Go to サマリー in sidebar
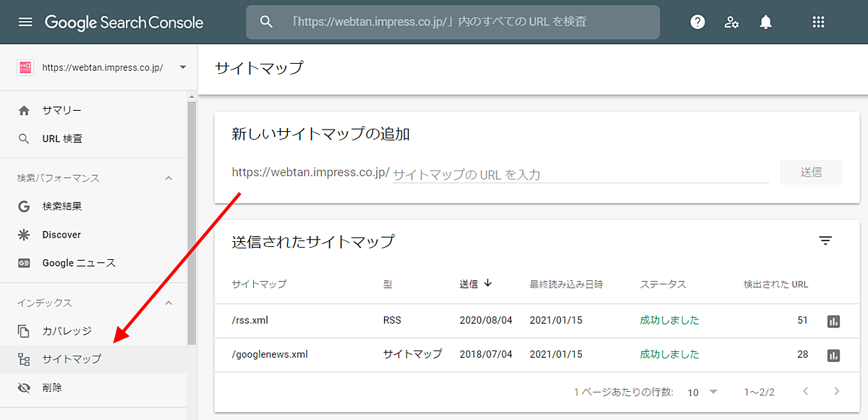Screen dimensions: 868x420 tap(62, 111)
